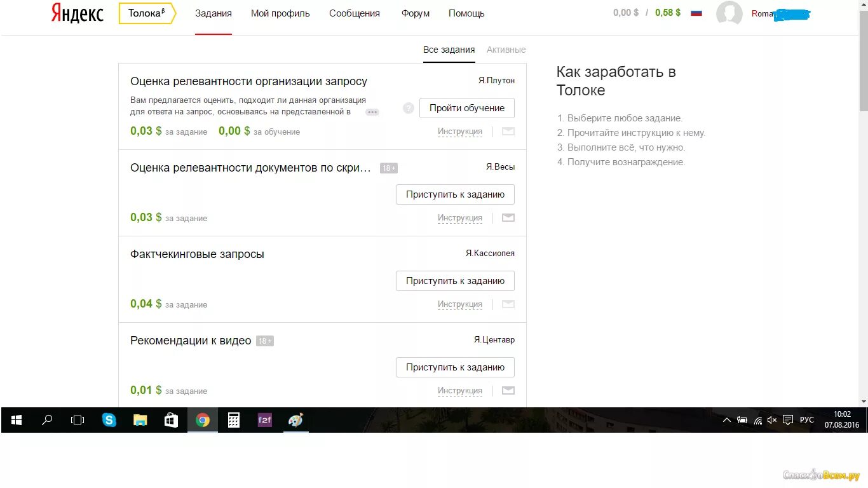868x488 pixels.
Task: Click requester name Я.Кассиопея
Action: 490,253
